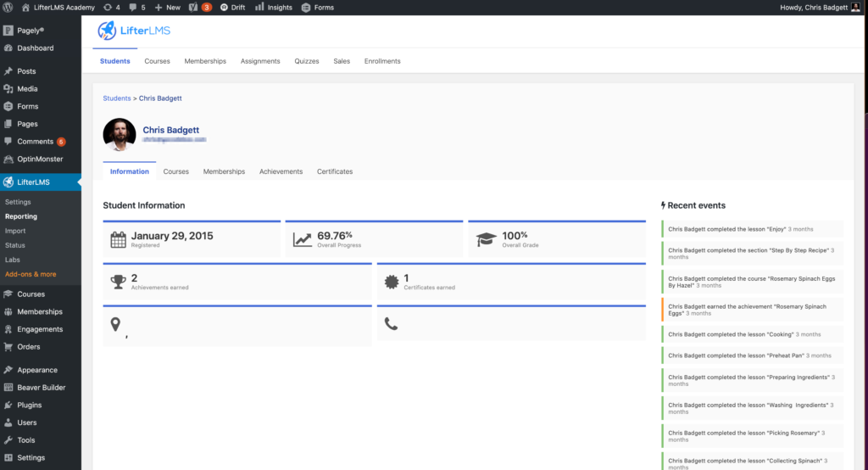This screenshot has height=470, width=868.
Task: Click the 100% Overall Grade card
Action: (x=557, y=239)
